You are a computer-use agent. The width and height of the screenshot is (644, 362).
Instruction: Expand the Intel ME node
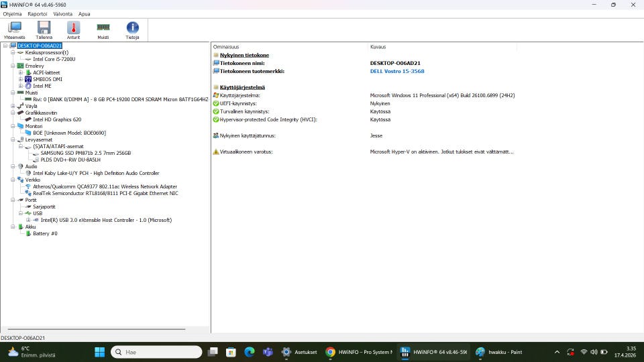(21, 86)
